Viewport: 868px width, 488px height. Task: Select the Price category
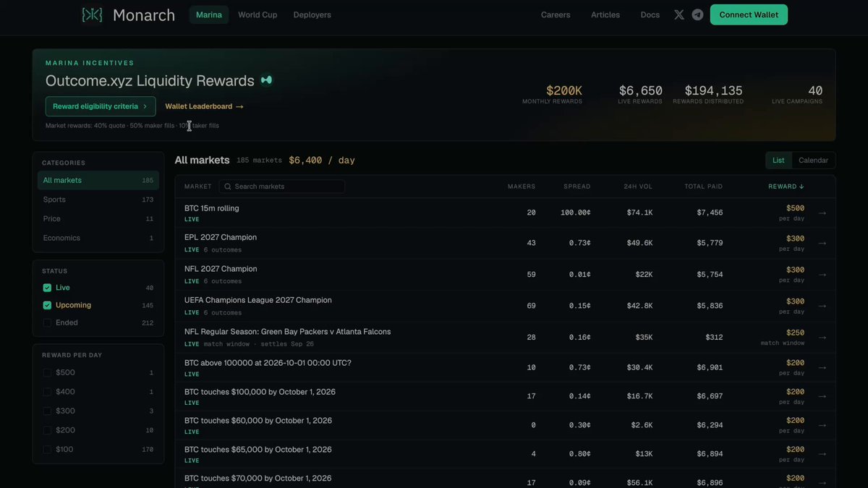coord(98,218)
